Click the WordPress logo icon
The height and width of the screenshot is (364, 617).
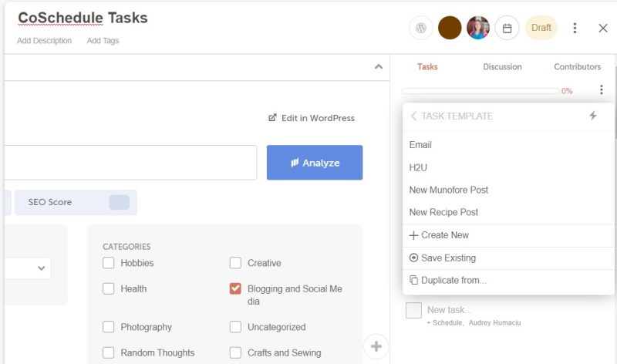point(420,28)
